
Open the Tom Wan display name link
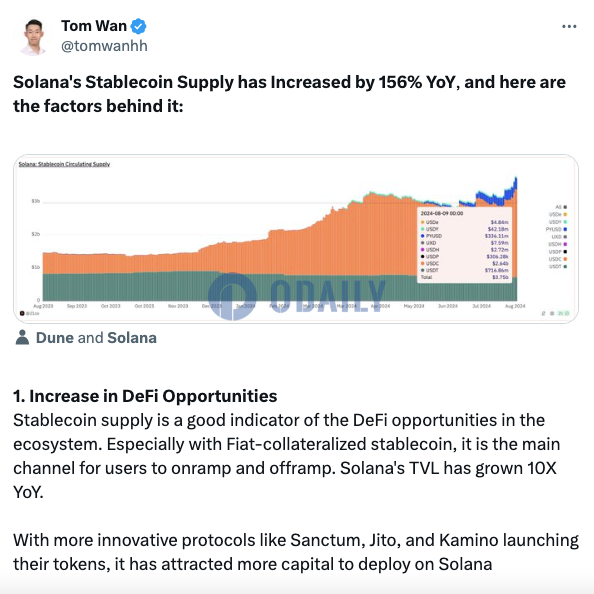[x=94, y=26]
